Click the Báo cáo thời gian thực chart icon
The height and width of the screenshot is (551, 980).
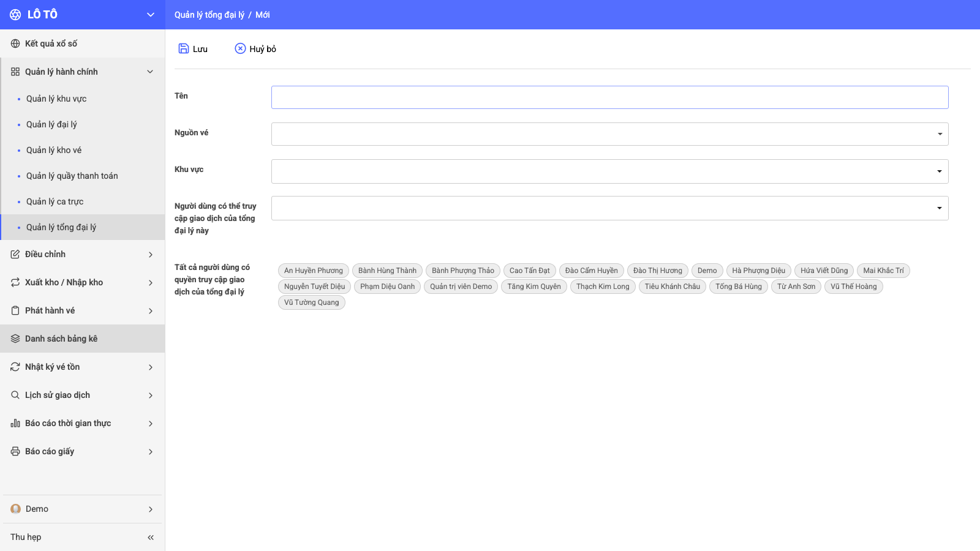(15, 423)
